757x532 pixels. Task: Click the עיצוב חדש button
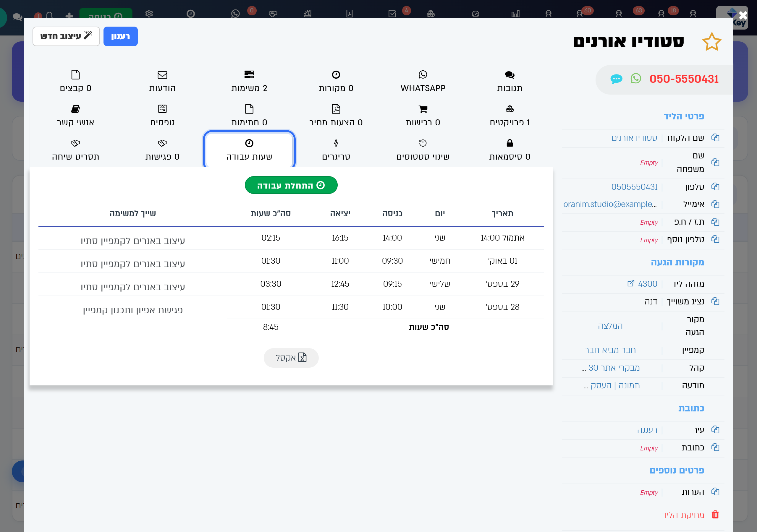point(66,36)
